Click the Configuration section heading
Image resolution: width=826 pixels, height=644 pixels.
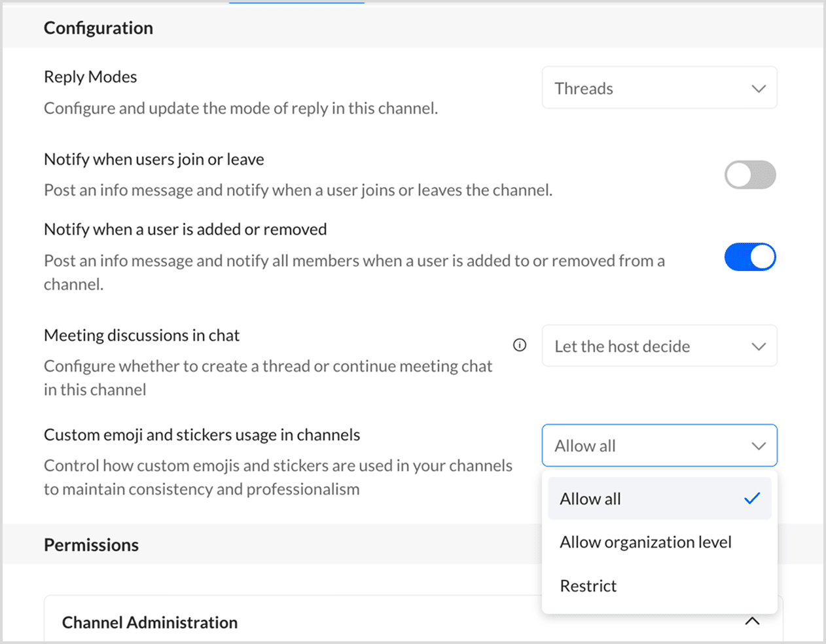tap(98, 28)
